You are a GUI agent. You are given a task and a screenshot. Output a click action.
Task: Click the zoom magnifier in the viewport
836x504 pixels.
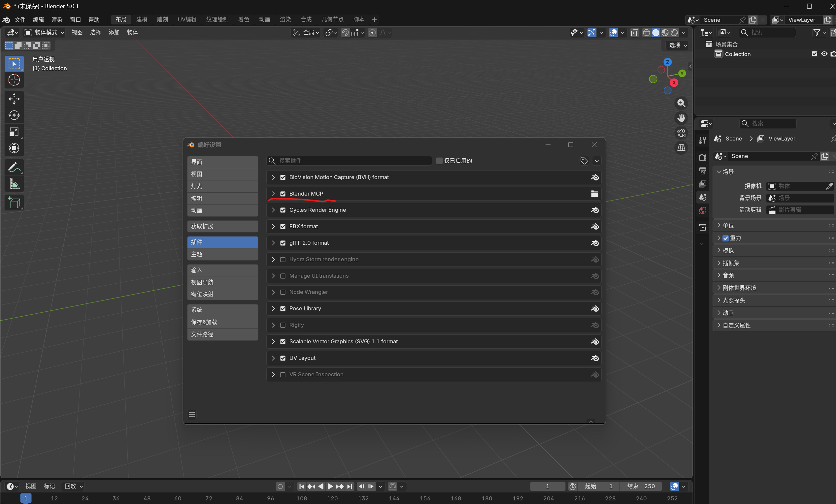pyautogui.click(x=681, y=103)
